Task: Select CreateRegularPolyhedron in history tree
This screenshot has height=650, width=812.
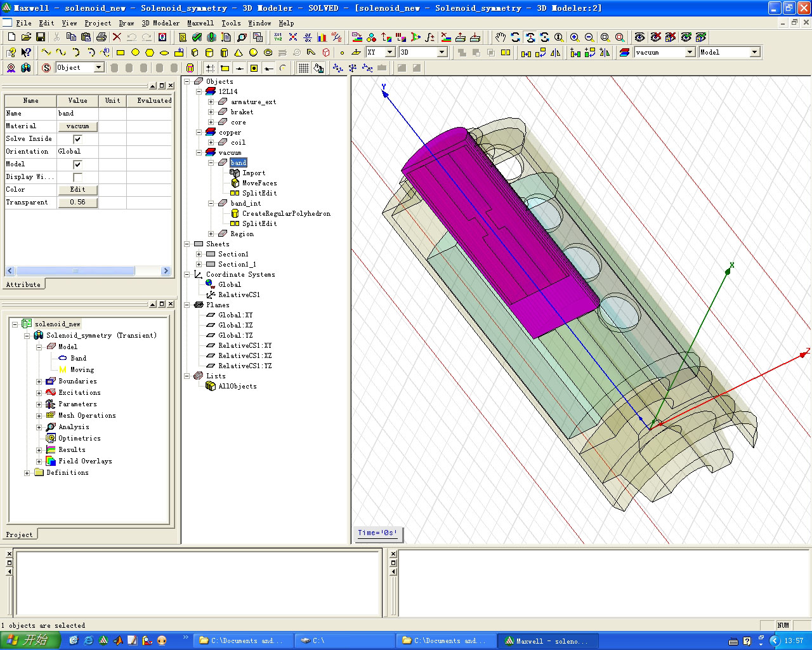Action: coord(286,213)
